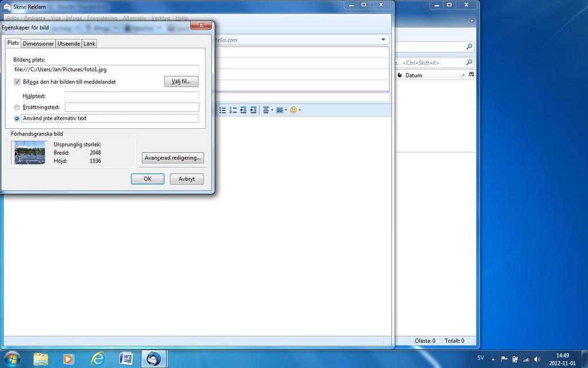588x368 pixels.
Task: Click the 'Bildens plats' file path field
Action: (106, 70)
